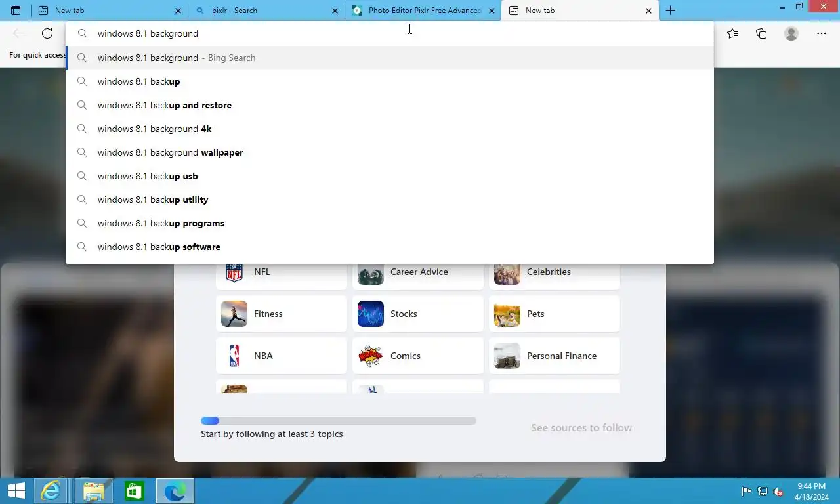Viewport: 840px width, 504px height.
Task: Follow the Pets topic
Action: pos(555,314)
